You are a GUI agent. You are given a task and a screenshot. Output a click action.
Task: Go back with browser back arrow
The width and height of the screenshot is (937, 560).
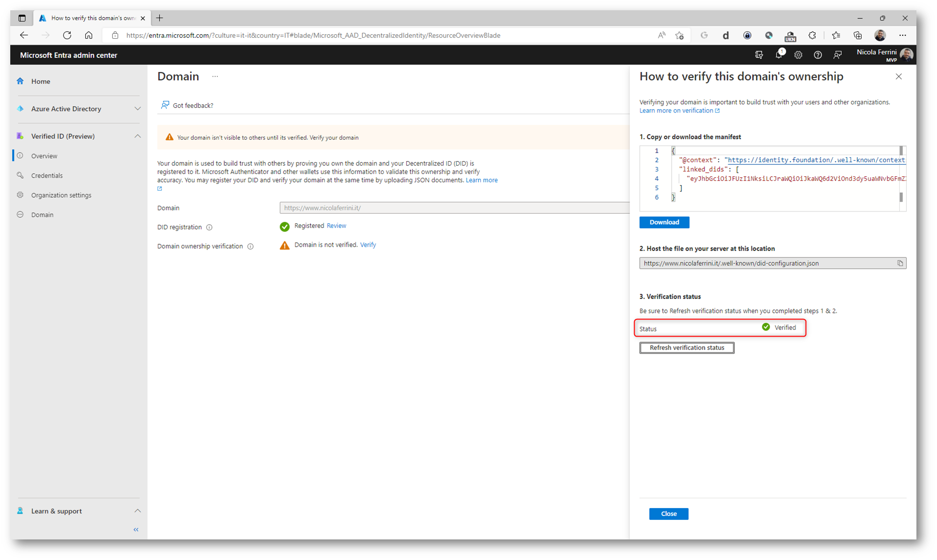(23, 35)
